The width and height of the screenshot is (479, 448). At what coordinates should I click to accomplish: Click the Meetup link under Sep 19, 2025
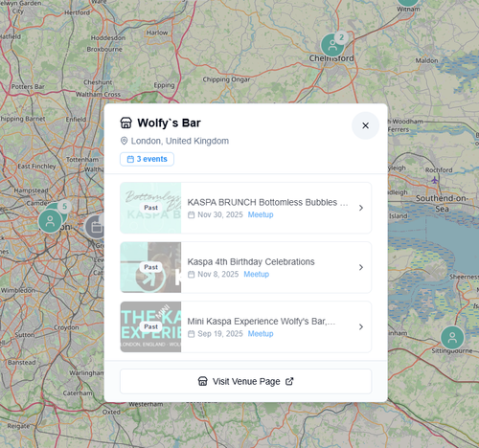[261, 334]
